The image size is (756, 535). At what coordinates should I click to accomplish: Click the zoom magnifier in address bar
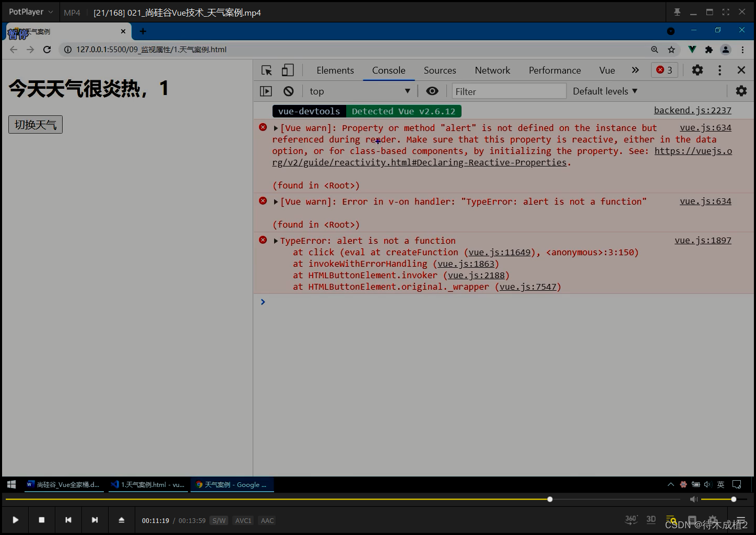655,50
